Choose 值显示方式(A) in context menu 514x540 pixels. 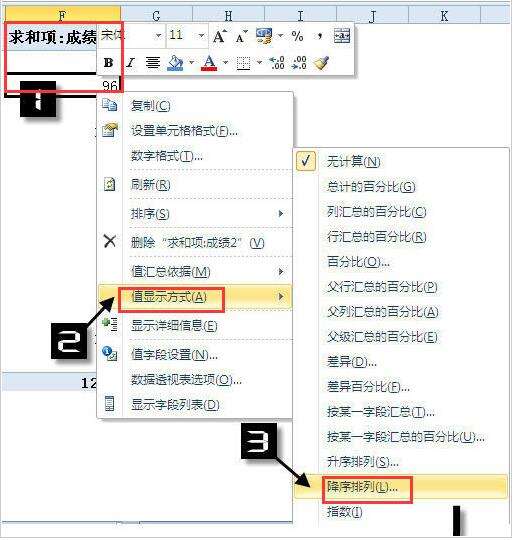[195, 297]
